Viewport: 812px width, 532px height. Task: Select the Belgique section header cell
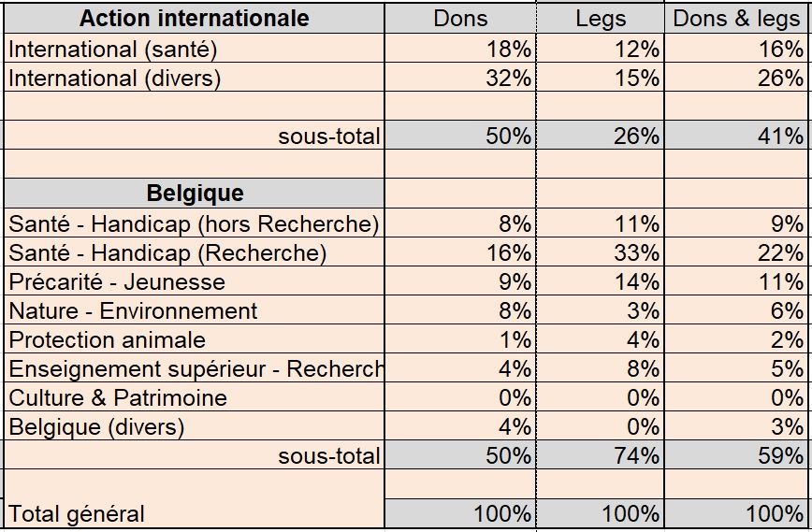195,194
